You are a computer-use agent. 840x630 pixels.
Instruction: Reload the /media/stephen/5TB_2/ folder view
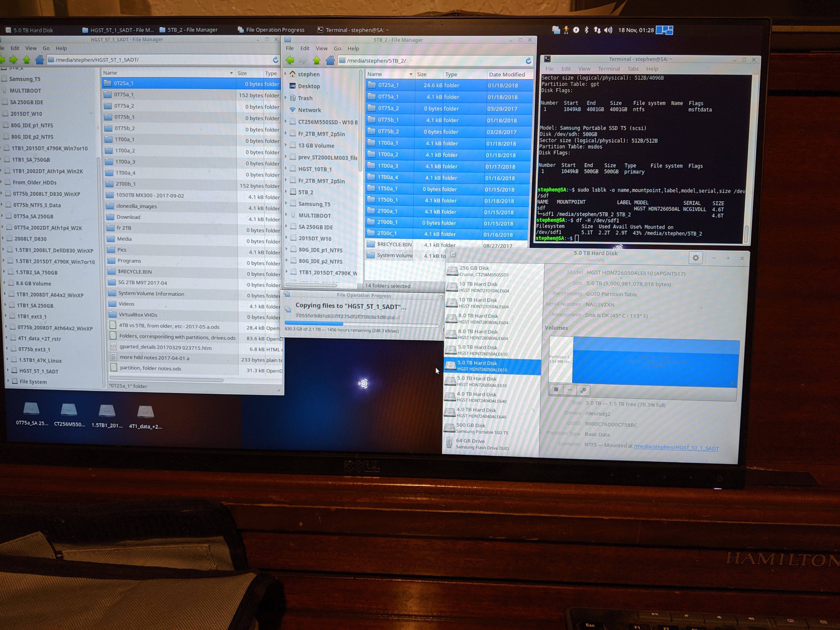click(x=528, y=61)
